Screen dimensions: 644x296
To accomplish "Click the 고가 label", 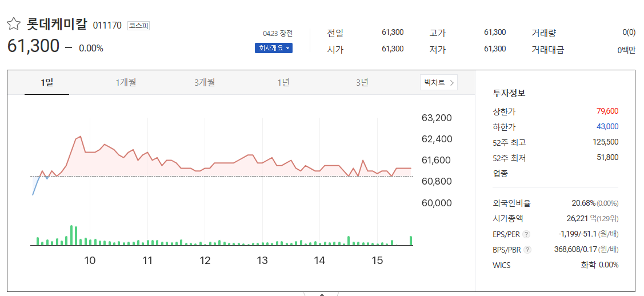I will pos(437,33).
